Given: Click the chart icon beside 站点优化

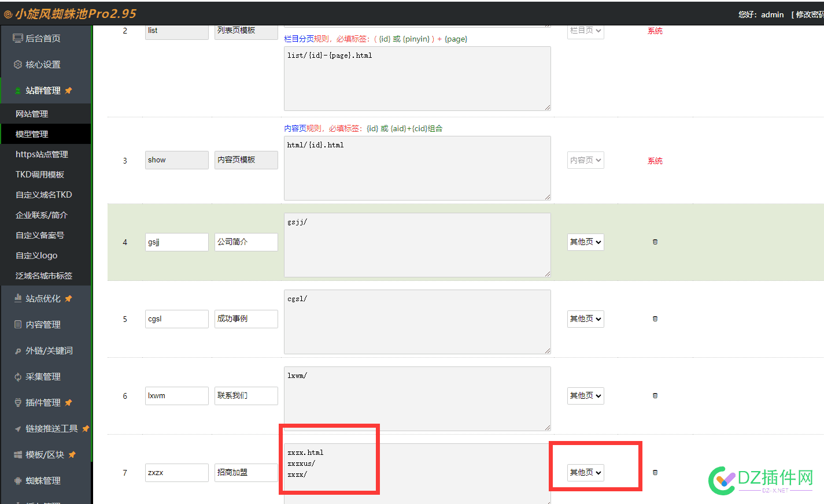Looking at the screenshot, I should 18,298.
